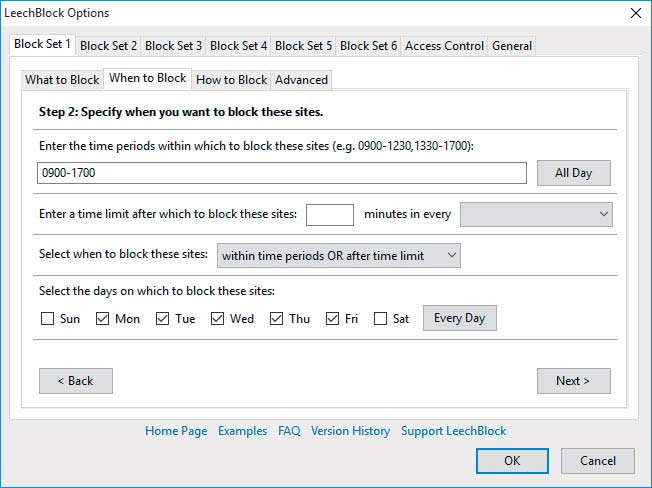Open the FAQ link
652x488 pixels.
pyautogui.click(x=289, y=431)
